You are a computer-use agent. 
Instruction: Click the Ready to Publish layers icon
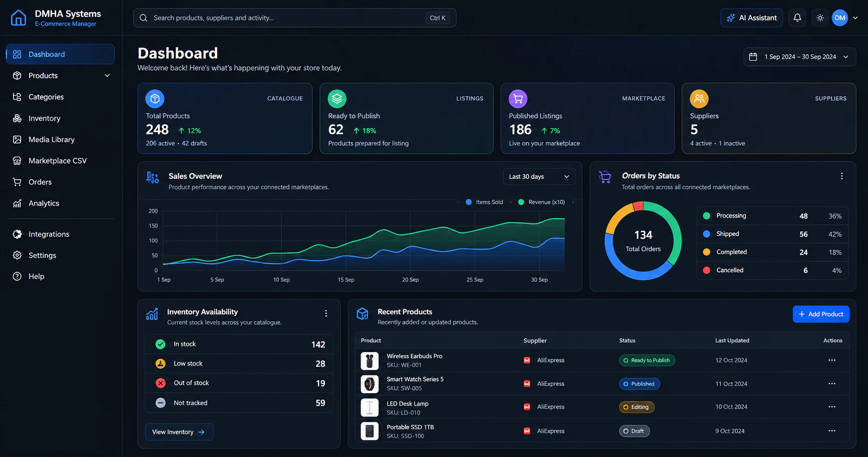click(337, 99)
